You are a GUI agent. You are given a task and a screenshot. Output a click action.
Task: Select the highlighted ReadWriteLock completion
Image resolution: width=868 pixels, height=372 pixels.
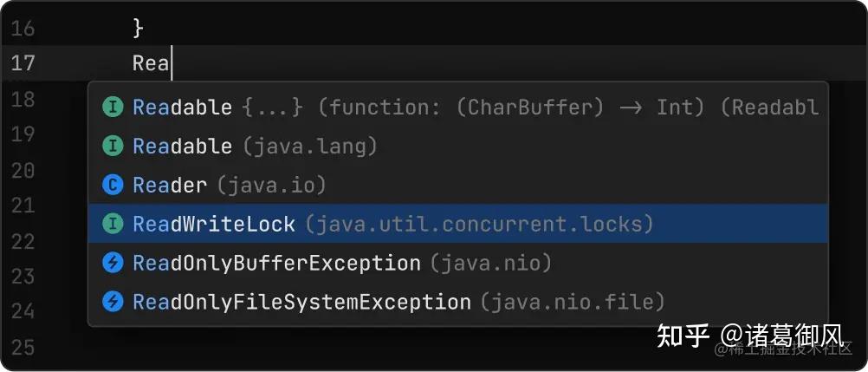(392, 224)
